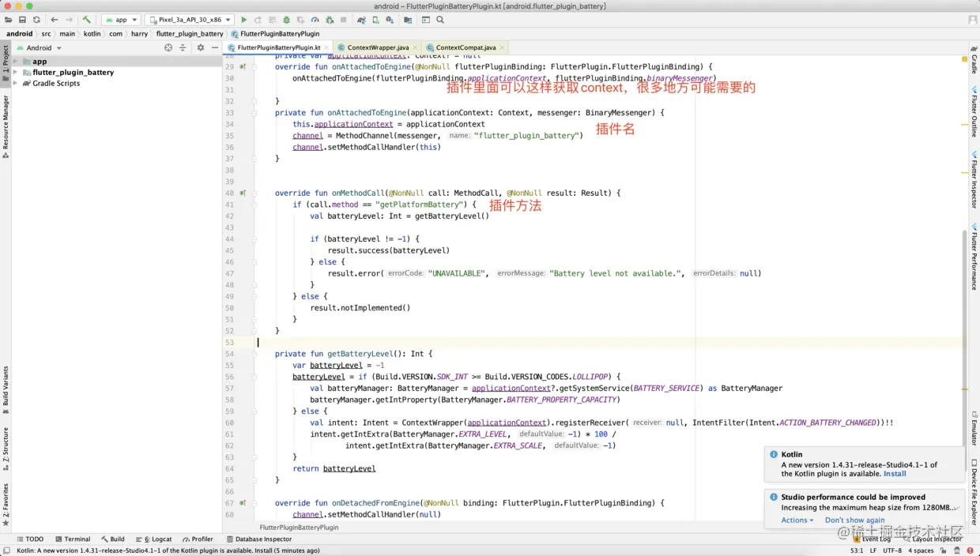Open the Database Inspector bottom tab
The height and width of the screenshot is (556, 980).
coord(258,539)
